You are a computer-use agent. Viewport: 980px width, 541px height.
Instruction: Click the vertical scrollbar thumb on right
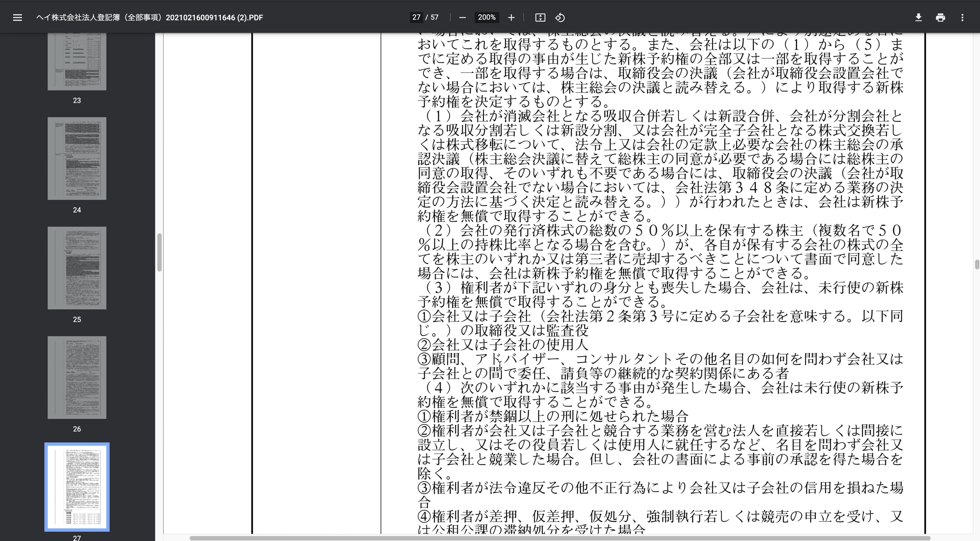tap(977, 264)
